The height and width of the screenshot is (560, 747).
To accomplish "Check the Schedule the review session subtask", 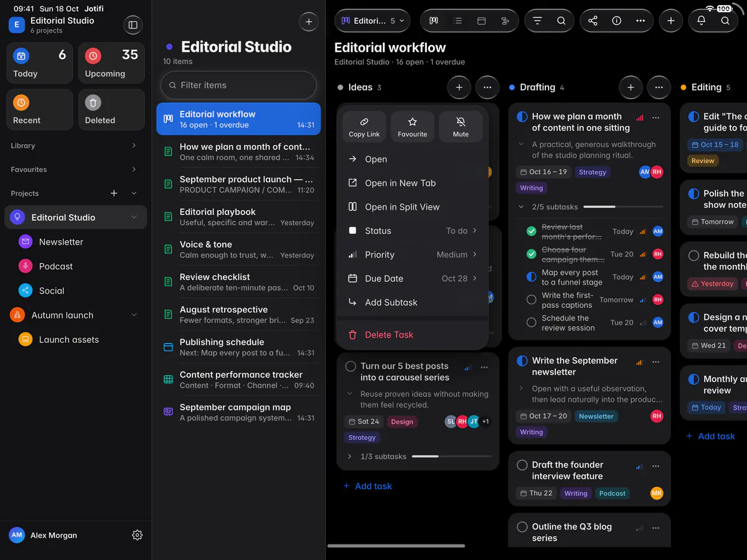I will coord(532,322).
